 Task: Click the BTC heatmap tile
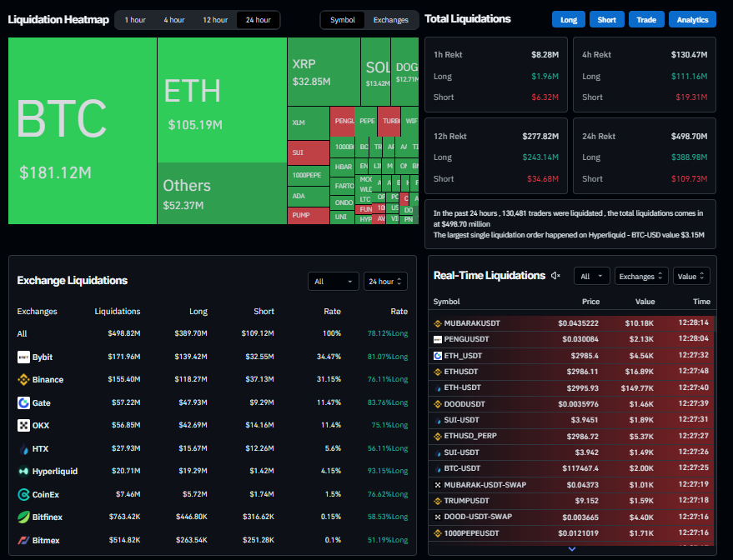tap(83, 131)
